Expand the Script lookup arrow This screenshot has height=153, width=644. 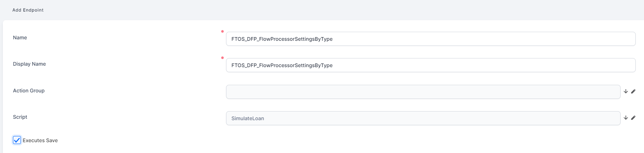tap(626, 118)
